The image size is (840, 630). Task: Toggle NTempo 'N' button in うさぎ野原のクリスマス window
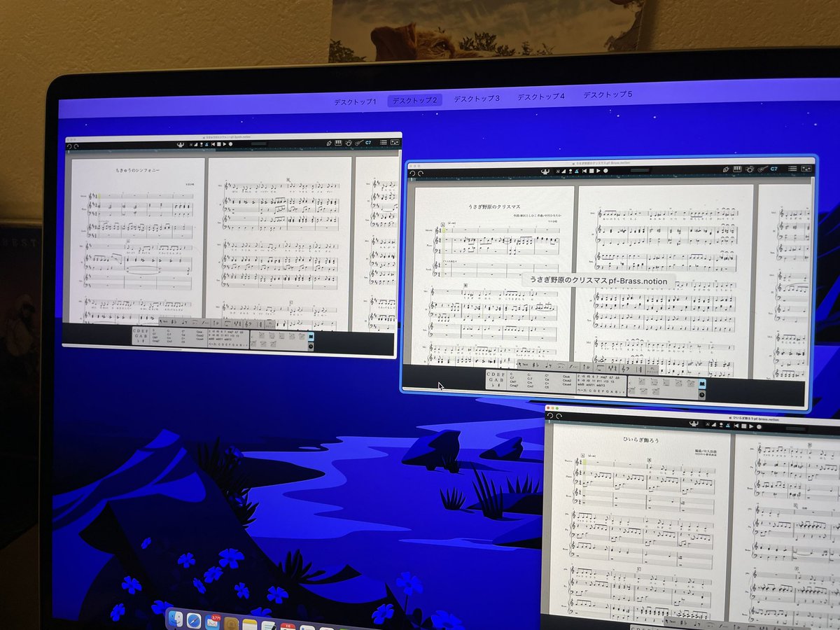(558, 171)
